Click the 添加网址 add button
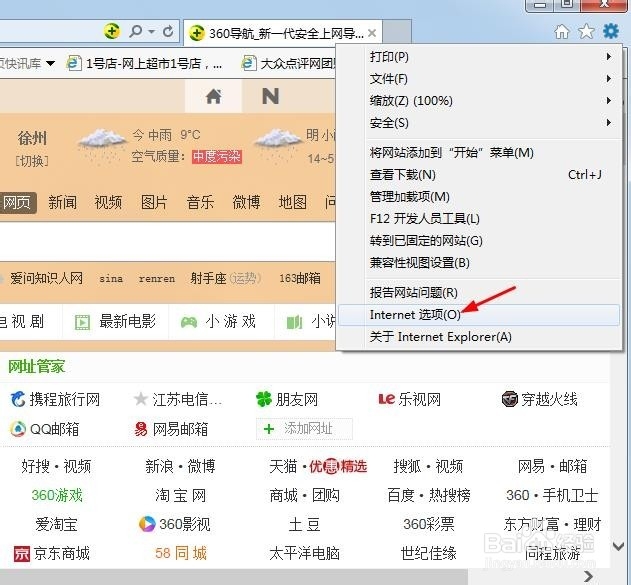Image resolution: width=631 pixels, height=585 pixels. (x=304, y=429)
